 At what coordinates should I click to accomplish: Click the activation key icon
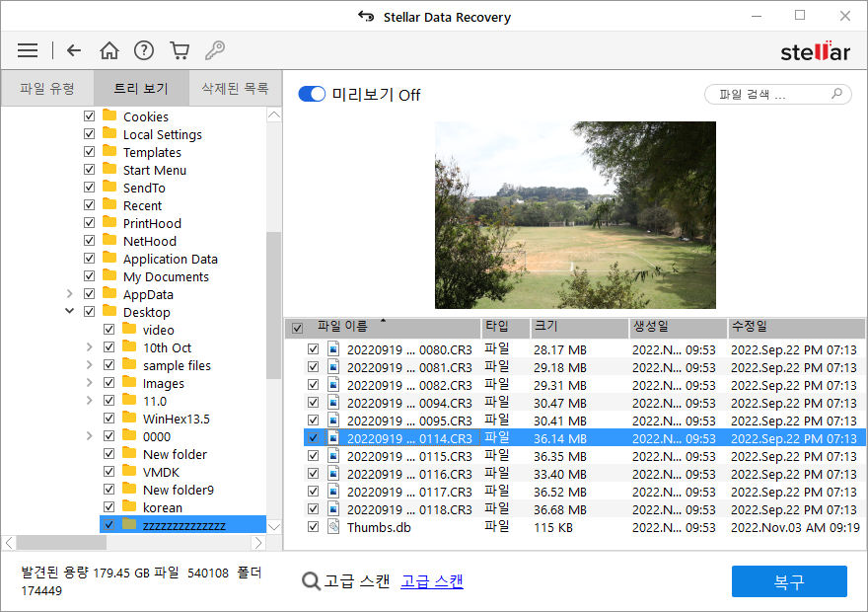(x=214, y=50)
